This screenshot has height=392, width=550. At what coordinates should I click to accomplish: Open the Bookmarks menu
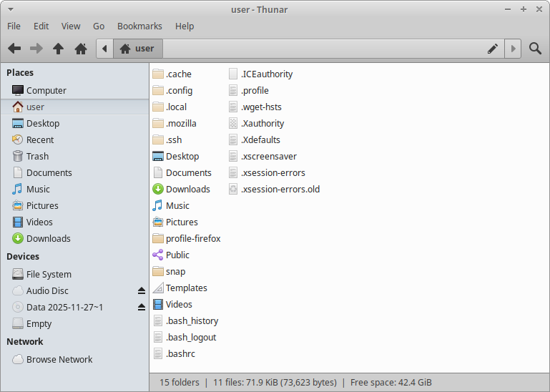139,26
